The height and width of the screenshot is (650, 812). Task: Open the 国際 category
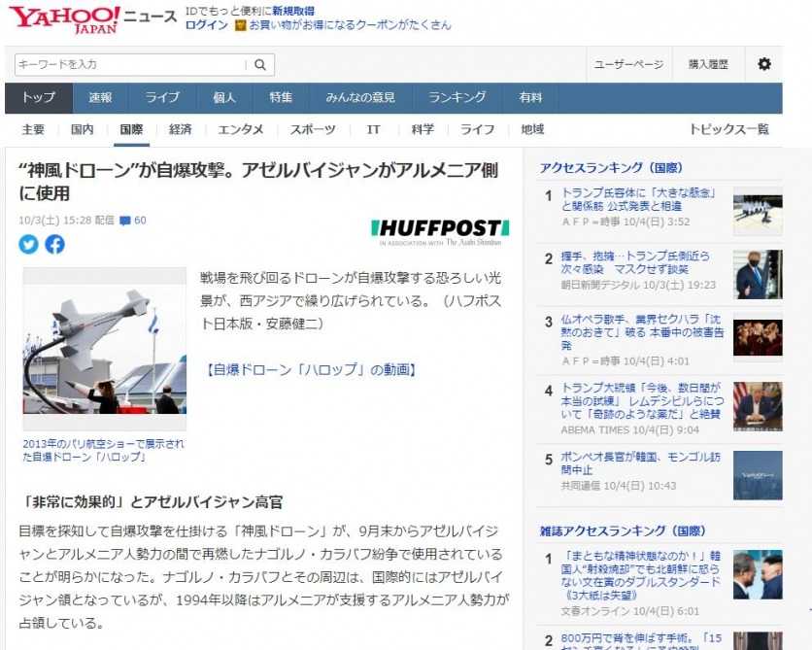point(131,129)
